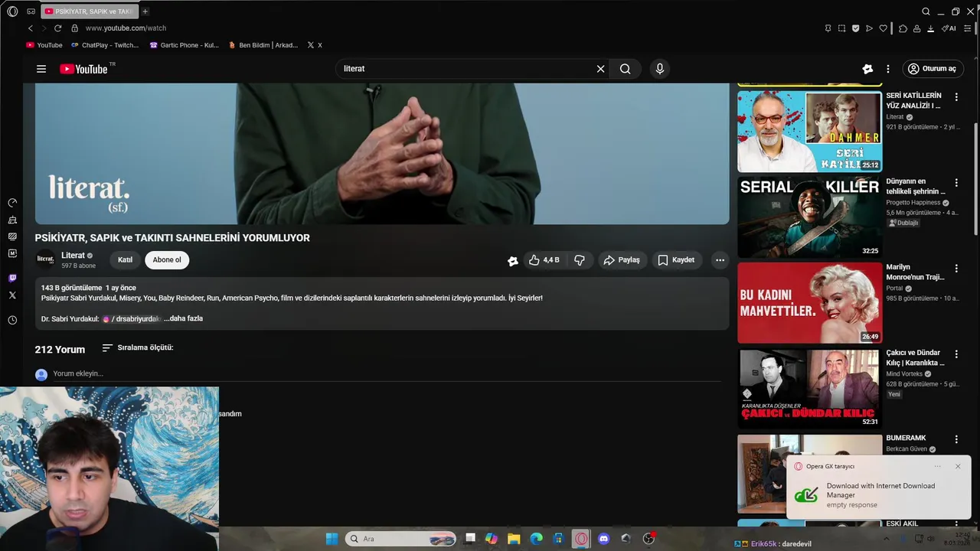Clear the search text with the X
980x551 pixels.
(600, 69)
